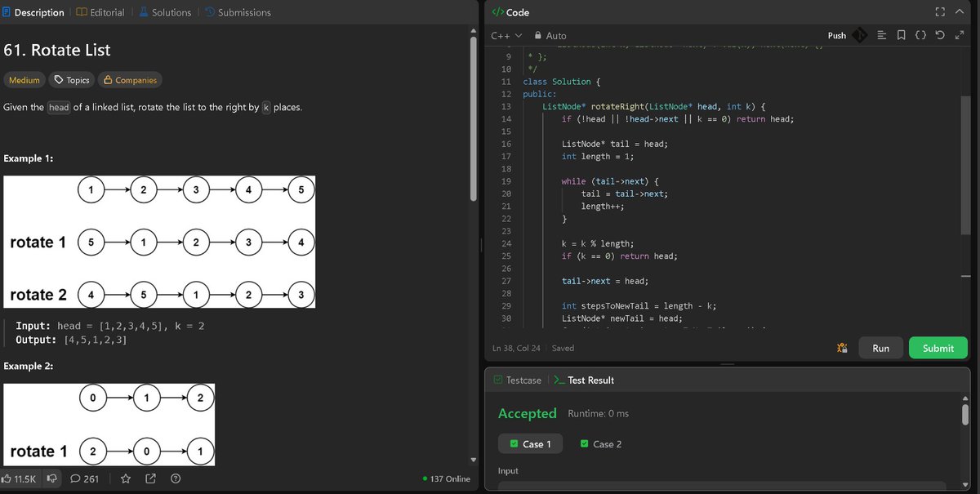This screenshot has width=980, height=494.
Task: Reset code with the undo arrow icon
Action: [940, 35]
